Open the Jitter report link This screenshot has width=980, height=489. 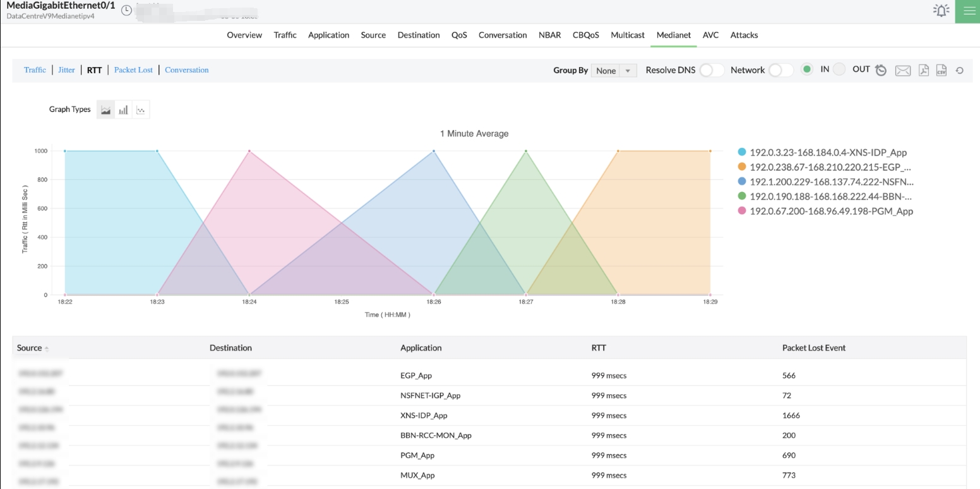pos(66,70)
